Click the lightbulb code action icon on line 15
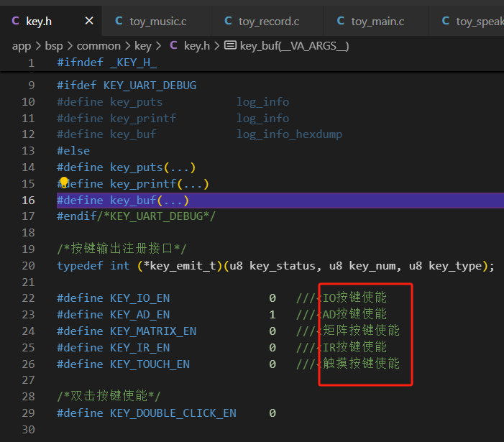 64,182
